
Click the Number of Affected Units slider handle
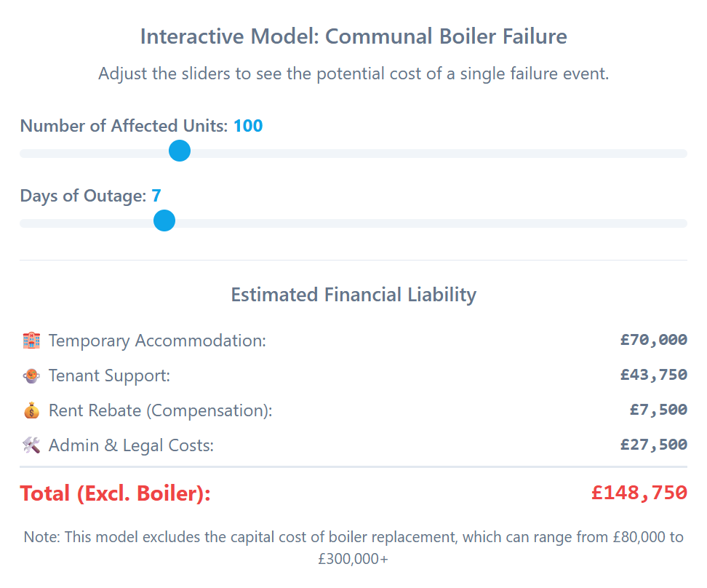click(179, 151)
